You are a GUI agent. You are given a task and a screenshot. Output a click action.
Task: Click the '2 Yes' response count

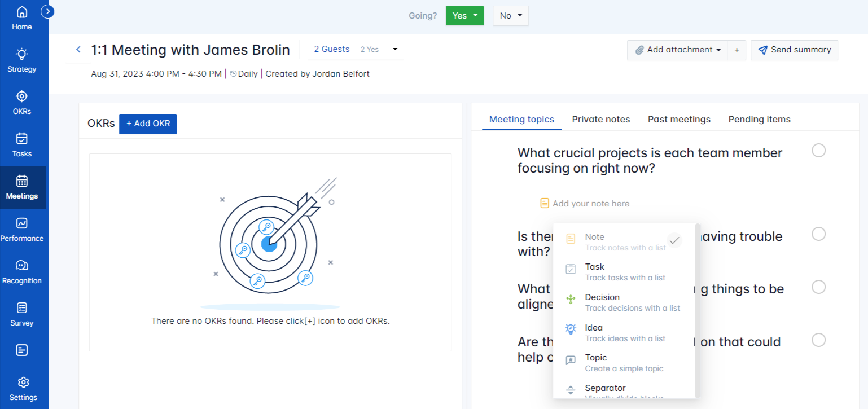pos(370,50)
